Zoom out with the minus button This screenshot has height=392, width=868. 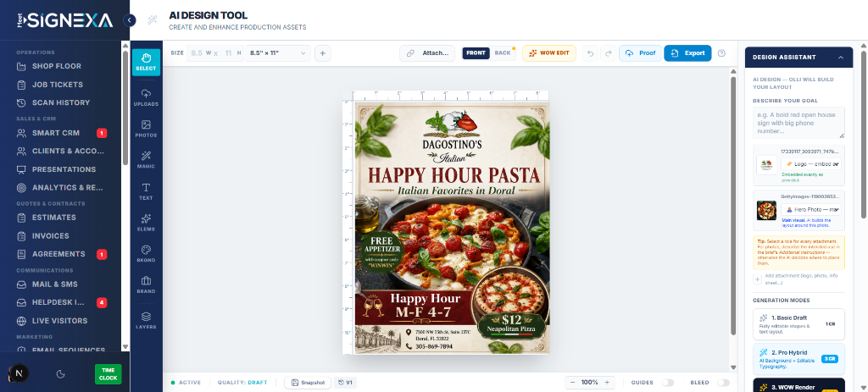point(572,382)
